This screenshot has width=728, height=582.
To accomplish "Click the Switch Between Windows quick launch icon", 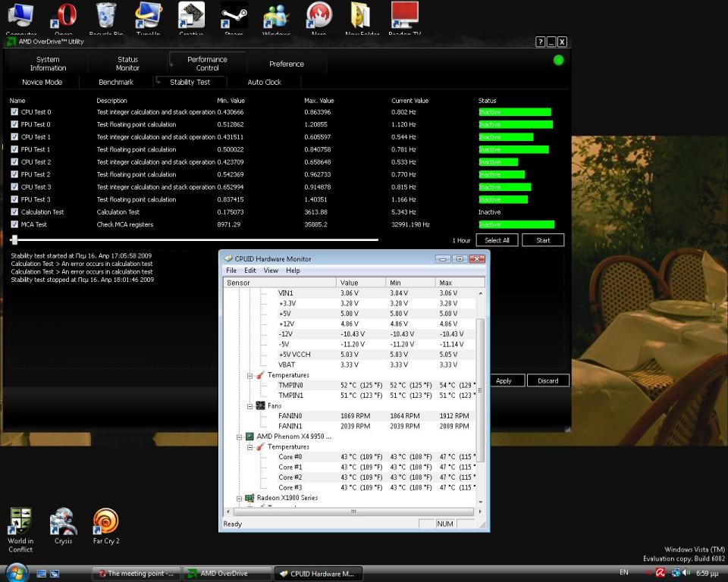I will (55, 574).
